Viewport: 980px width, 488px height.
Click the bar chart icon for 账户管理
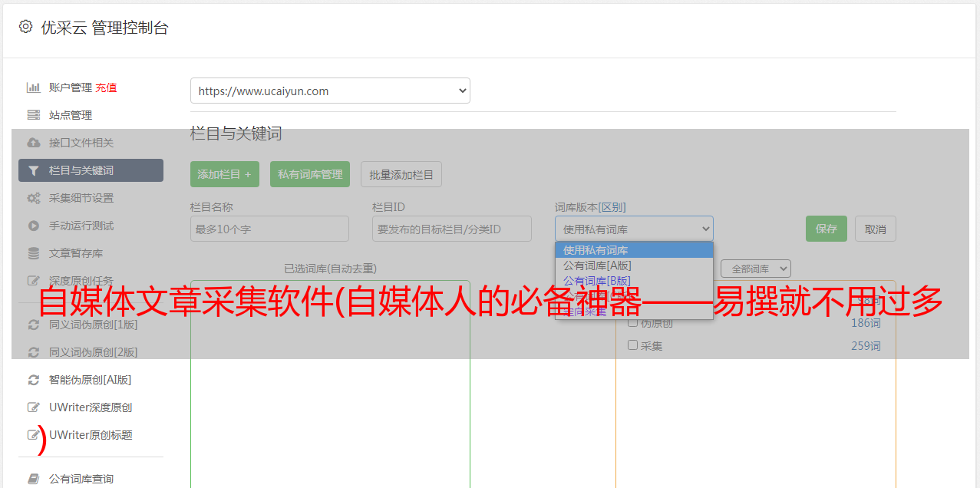point(33,87)
